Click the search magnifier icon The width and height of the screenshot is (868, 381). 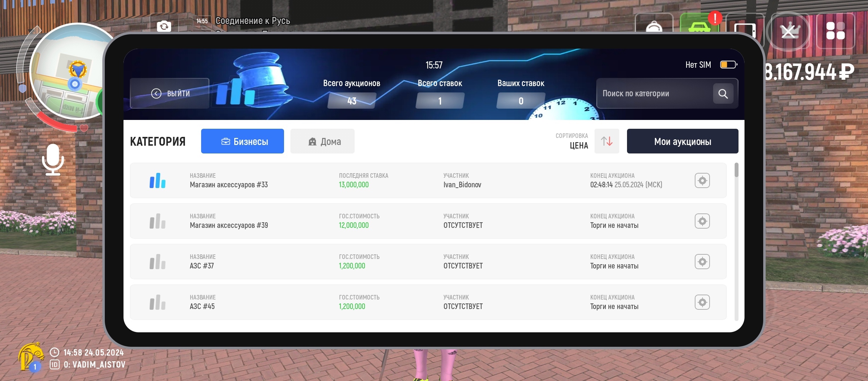coord(723,93)
